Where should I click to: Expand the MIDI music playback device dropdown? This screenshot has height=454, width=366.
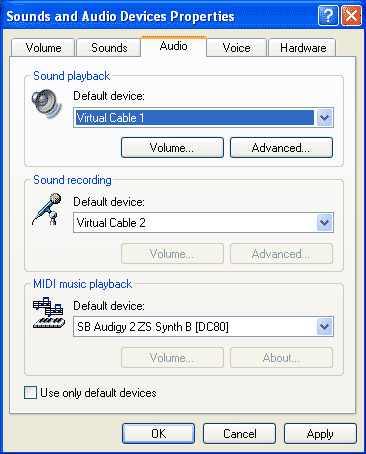(324, 327)
